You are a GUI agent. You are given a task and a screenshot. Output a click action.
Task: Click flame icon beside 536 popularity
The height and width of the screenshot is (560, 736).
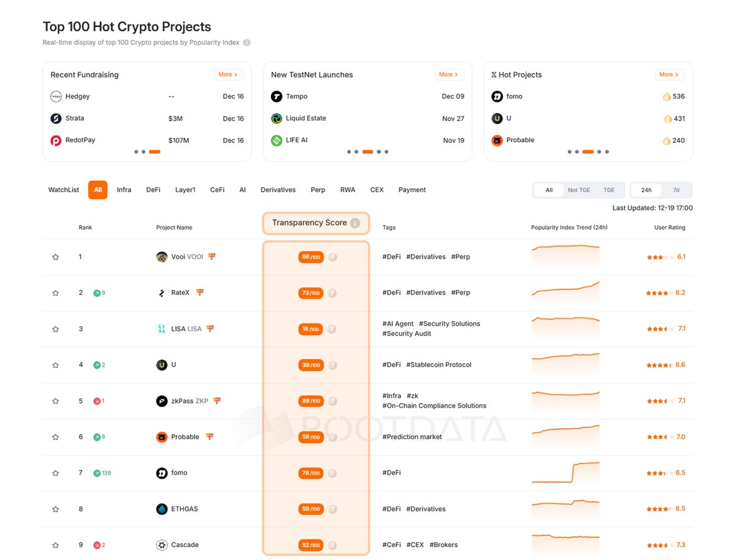tap(667, 96)
